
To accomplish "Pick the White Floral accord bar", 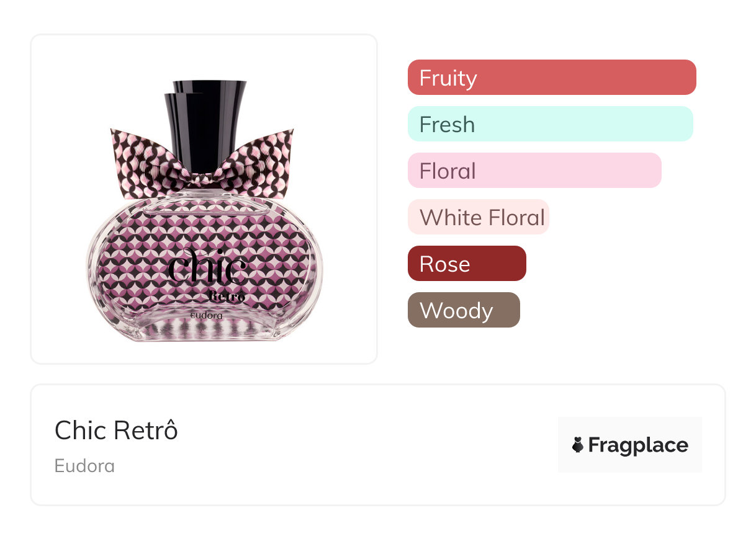I will (478, 217).
